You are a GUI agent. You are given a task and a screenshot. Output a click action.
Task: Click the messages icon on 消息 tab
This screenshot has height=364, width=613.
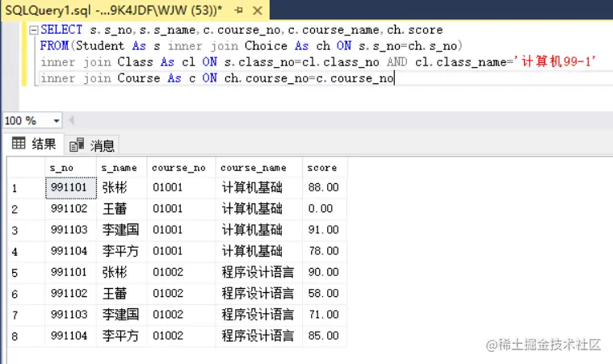point(76,144)
